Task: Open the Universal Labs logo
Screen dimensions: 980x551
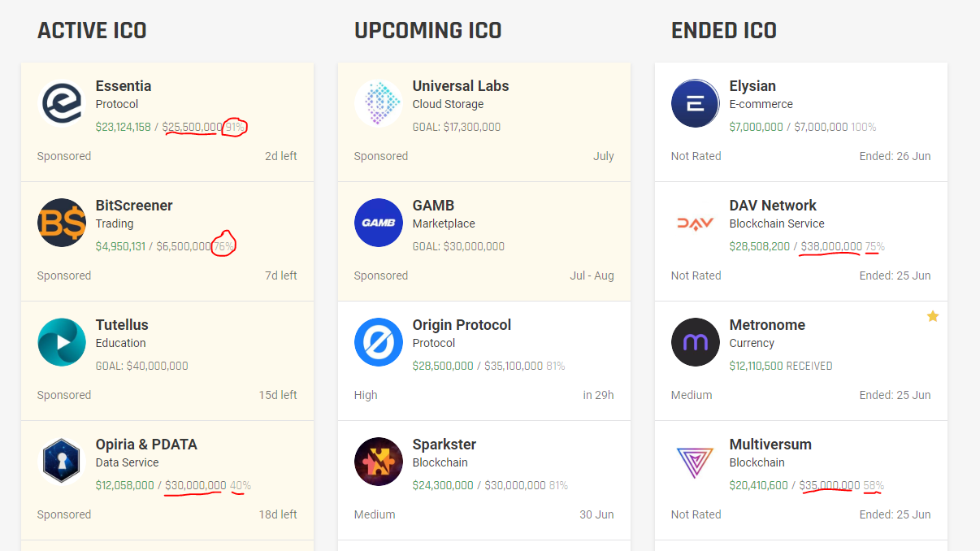Action: pos(379,103)
